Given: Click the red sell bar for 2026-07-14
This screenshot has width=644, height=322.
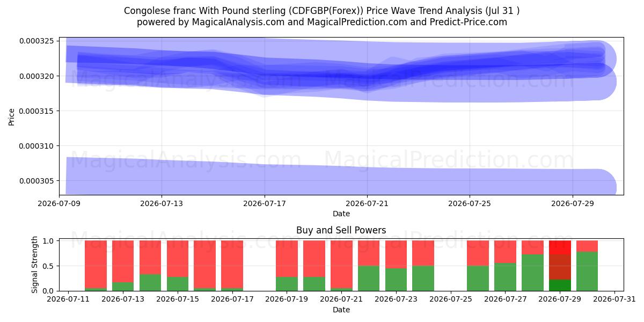Looking at the screenshot, I should click(150, 258).
